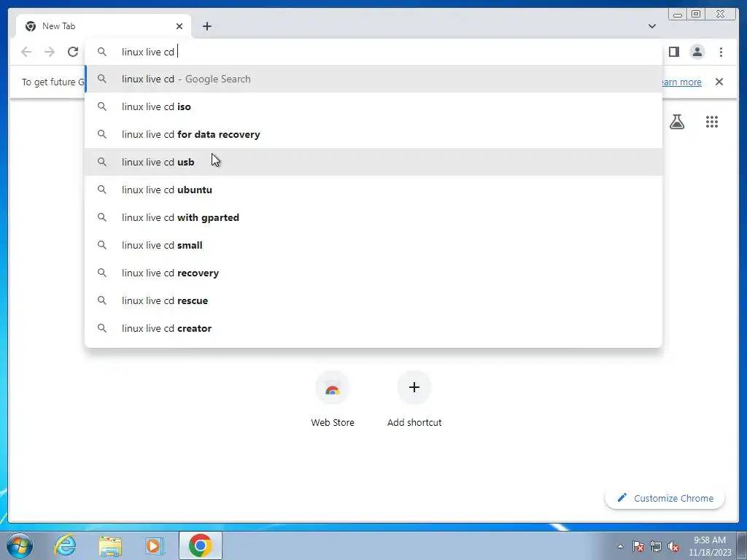Image resolution: width=747 pixels, height=560 pixels.
Task: Open the volume tray icon
Action: click(x=673, y=546)
